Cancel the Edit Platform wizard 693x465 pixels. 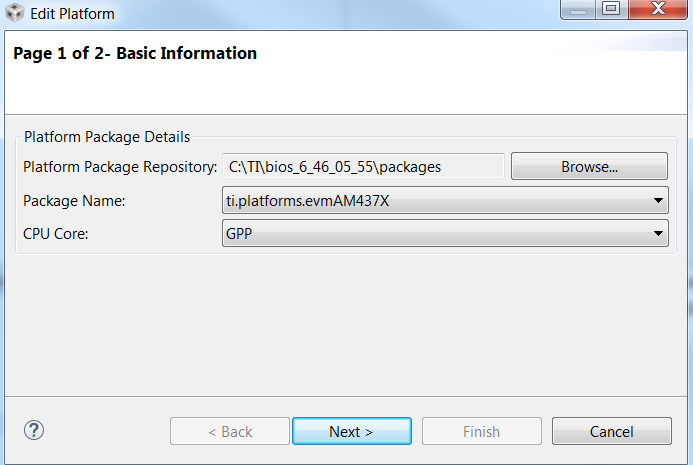611,431
